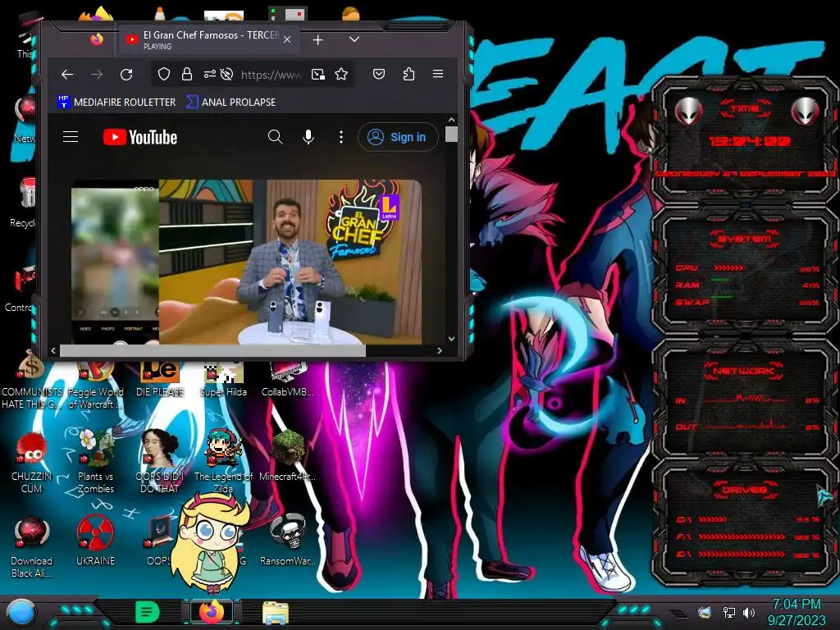Click the horizontal scrollbar right arrow

[440, 350]
